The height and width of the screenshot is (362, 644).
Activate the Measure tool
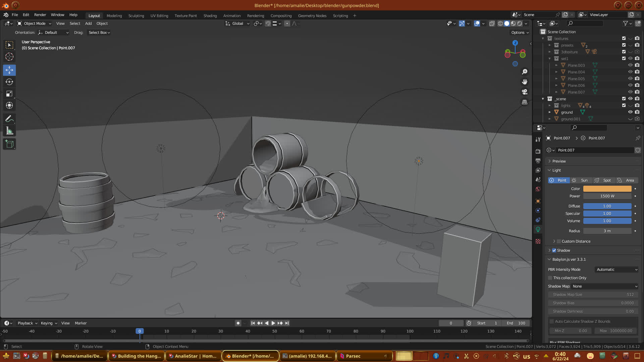coord(9,131)
